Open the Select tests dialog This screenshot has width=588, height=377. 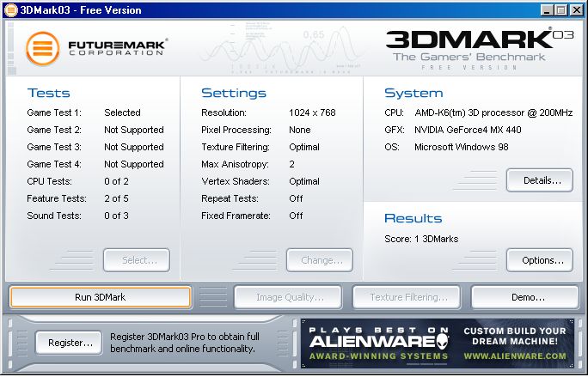tap(136, 259)
